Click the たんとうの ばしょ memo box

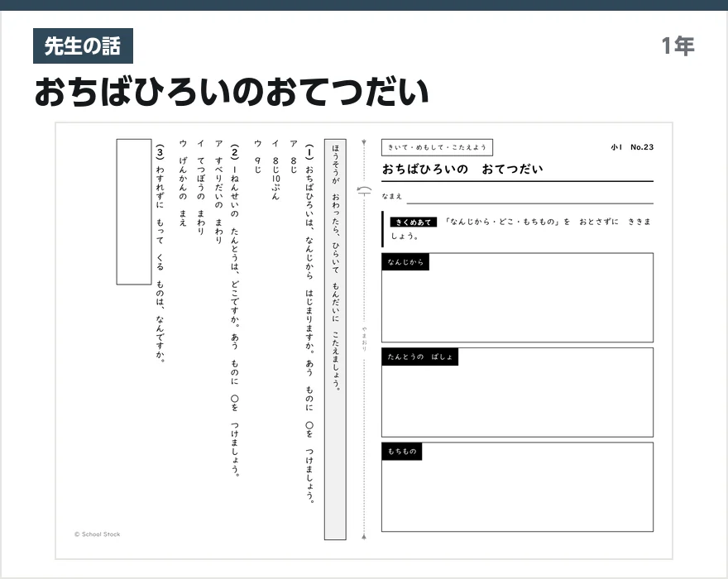(x=517, y=392)
